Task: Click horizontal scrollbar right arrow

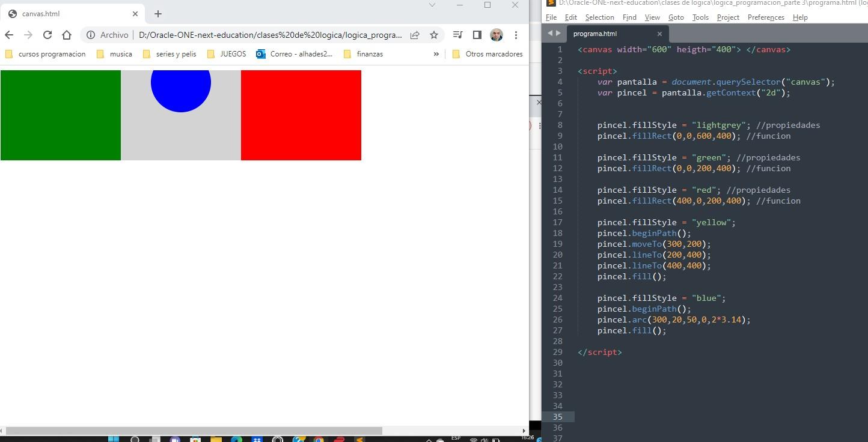Action: pyautogui.click(x=524, y=431)
